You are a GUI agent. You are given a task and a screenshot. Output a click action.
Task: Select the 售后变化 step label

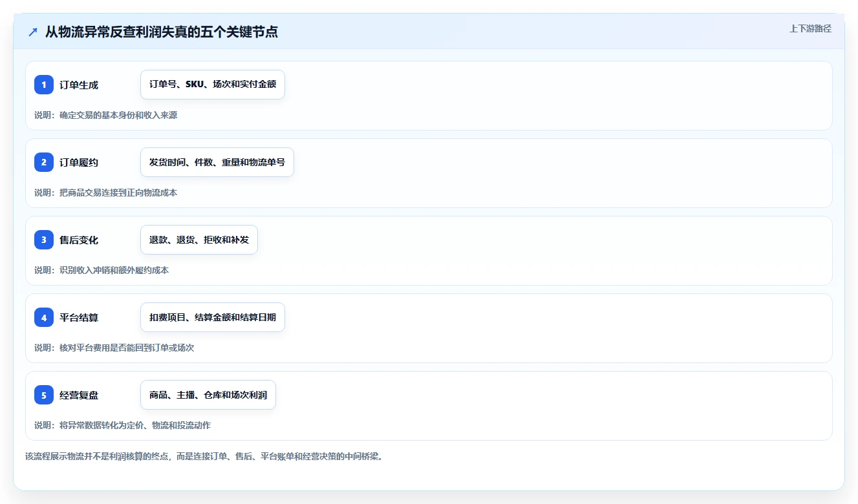point(79,240)
